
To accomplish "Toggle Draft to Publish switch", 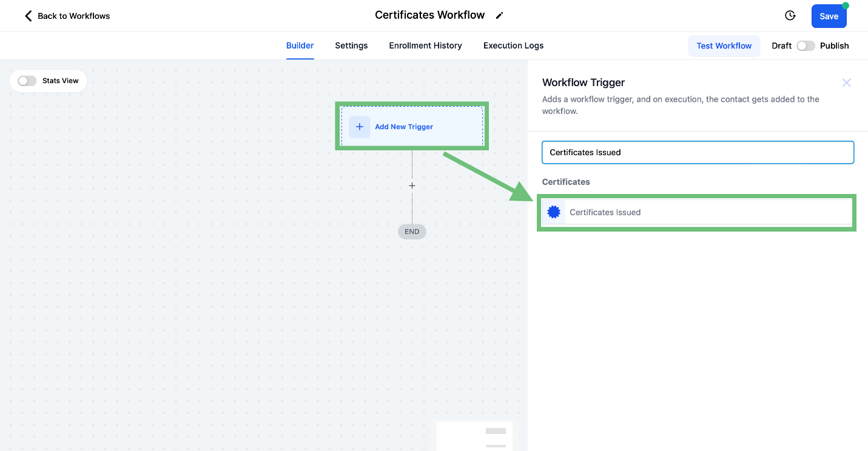I will 806,45.
